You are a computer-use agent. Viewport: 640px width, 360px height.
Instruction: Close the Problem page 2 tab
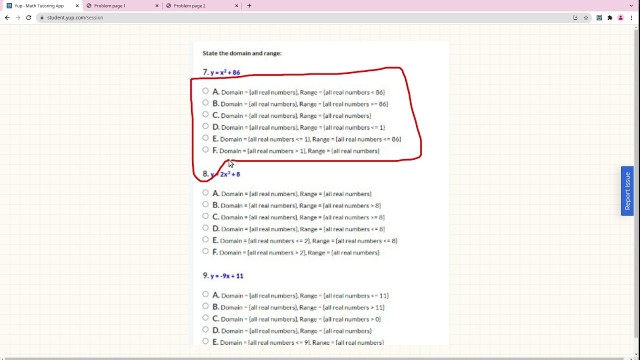(x=236, y=6)
